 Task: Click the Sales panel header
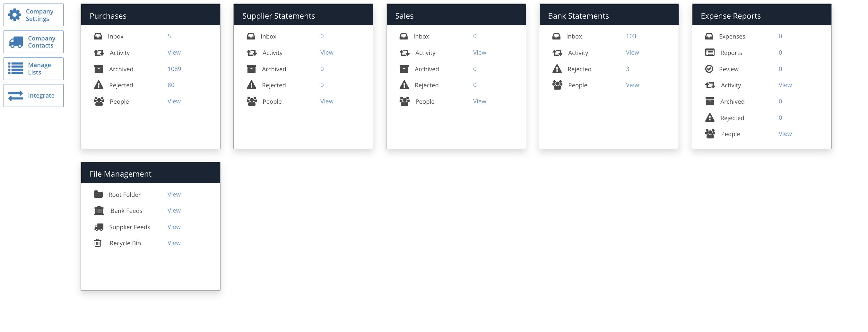pos(456,15)
